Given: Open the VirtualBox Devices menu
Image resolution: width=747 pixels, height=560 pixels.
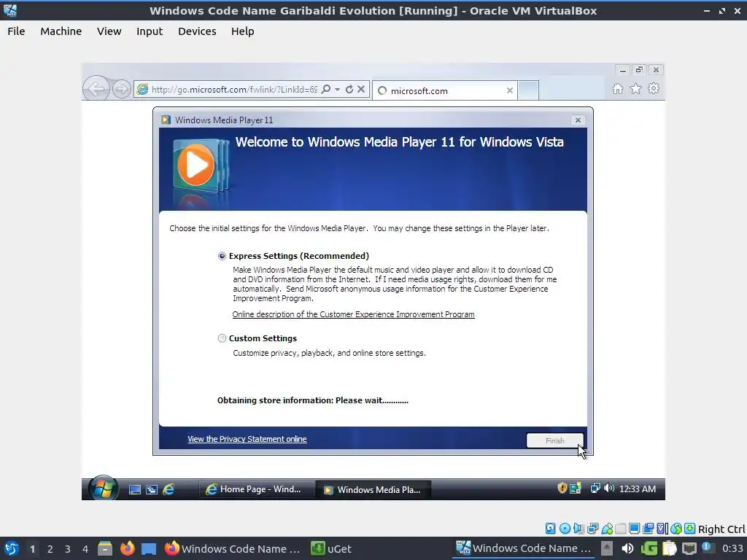Looking at the screenshot, I should coord(197,31).
